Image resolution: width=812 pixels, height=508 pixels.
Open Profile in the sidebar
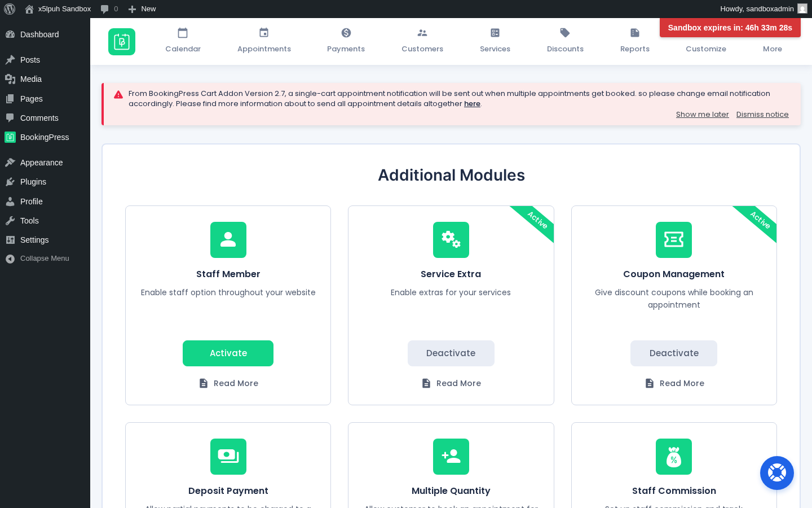pyautogui.click(x=45, y=202)
